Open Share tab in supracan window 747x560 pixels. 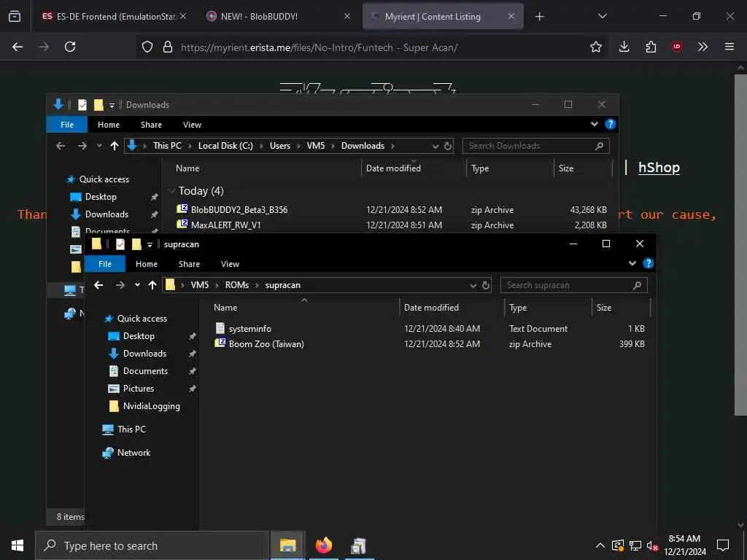pyautogui.click(x=189, y=264)
